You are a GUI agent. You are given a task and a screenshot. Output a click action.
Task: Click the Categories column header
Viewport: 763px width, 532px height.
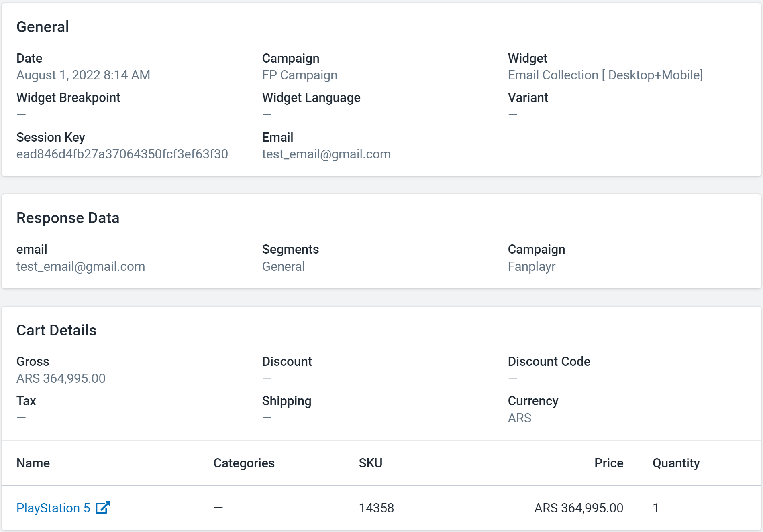[x=244, y=463]
